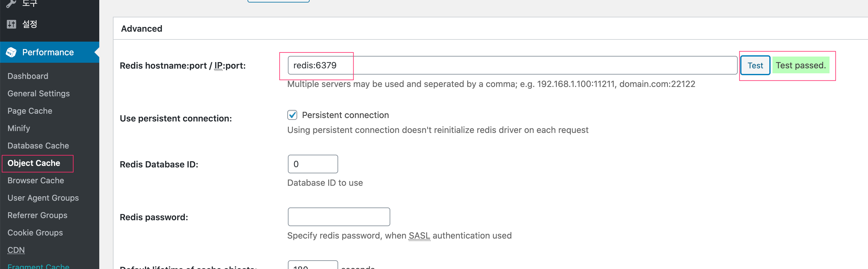Click the tools (도구) wrench icon
868x269 pixels.
(x=11, y=3)
